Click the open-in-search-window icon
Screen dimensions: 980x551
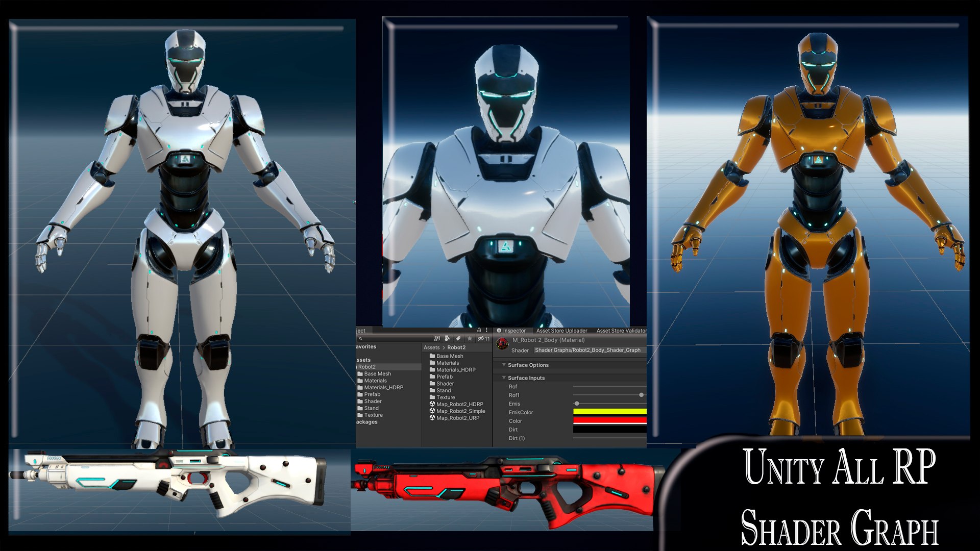437,339
